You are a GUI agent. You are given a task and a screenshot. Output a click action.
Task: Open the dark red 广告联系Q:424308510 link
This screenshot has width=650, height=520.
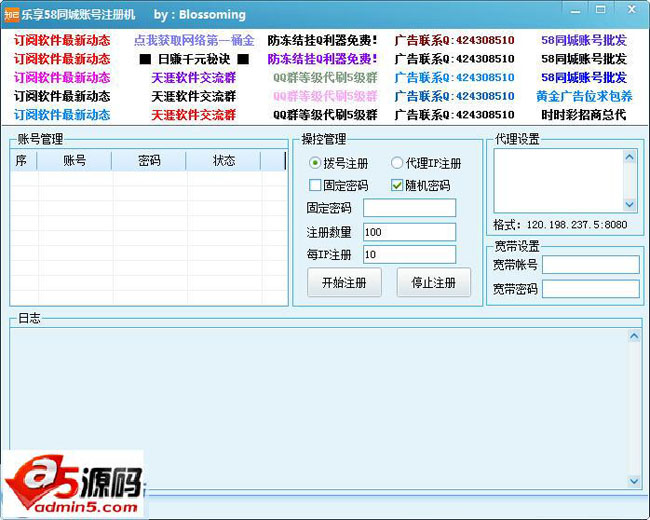[454, 40]
